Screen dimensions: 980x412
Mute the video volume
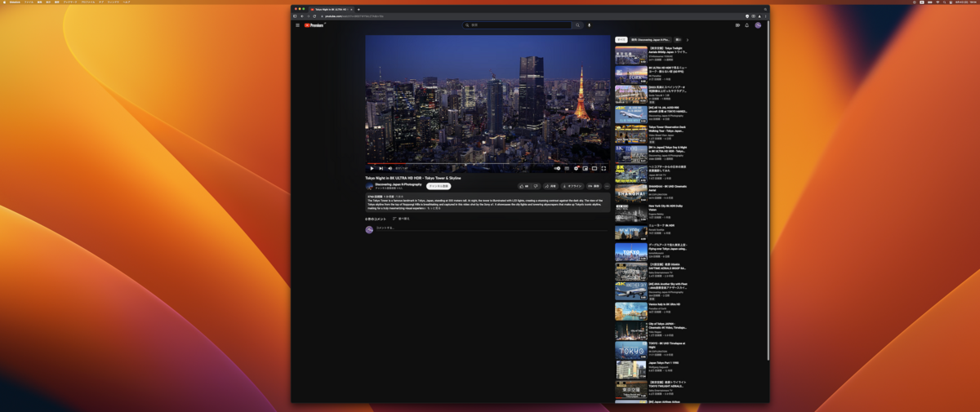tap(390, 168)
